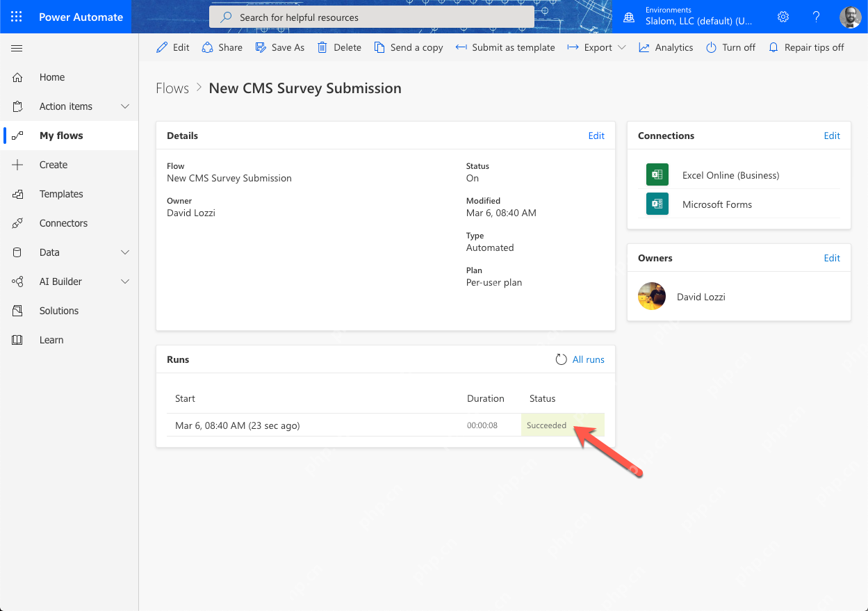Click the David Lozzi name in Owners
868x611 pixels.
click(x=701, y=297)
